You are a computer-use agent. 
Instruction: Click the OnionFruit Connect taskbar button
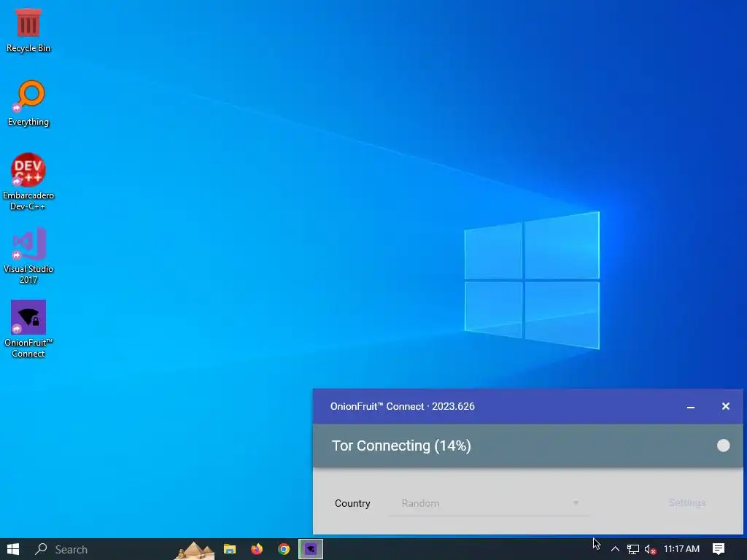coord(311,549)
